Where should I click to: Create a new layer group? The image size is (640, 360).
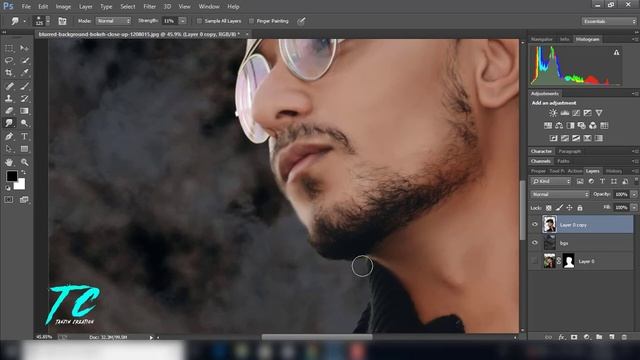[599, 337]
